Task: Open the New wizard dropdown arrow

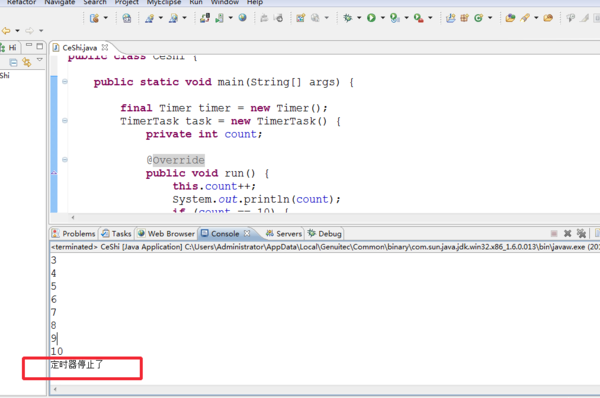Action: pyautogui.click(x=106, y=18)
